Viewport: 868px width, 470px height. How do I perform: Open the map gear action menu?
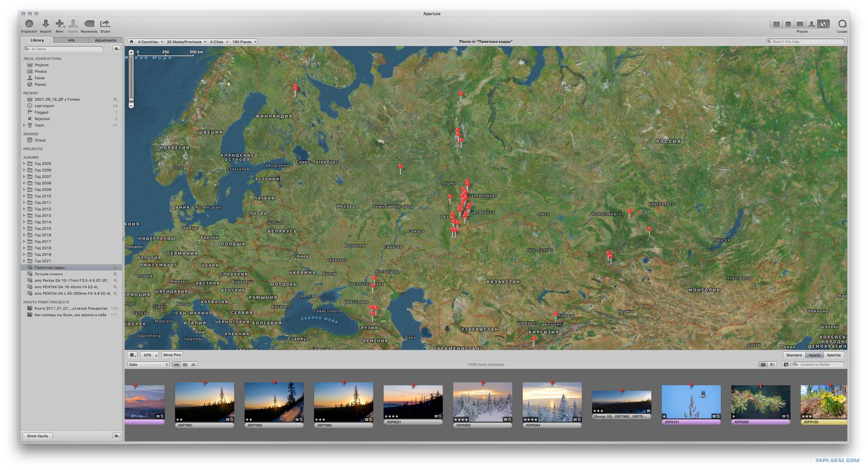coord(133,355)
